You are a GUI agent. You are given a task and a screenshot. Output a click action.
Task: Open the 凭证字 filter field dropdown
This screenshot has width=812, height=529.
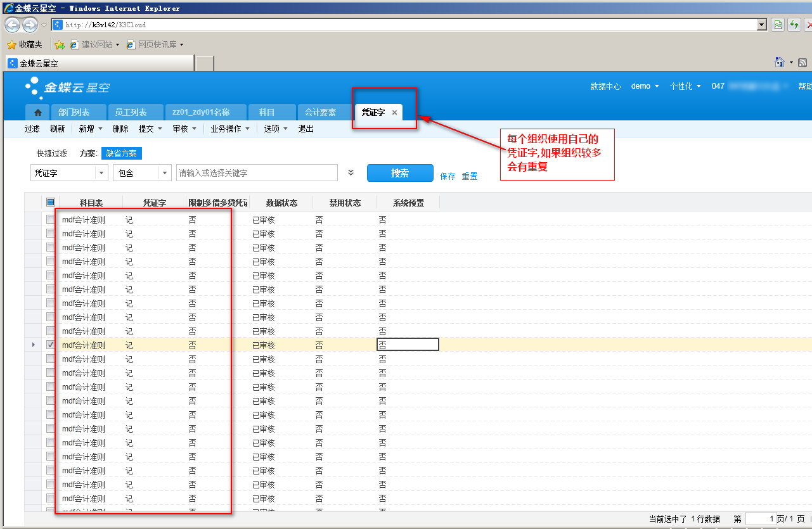[102, 173]
